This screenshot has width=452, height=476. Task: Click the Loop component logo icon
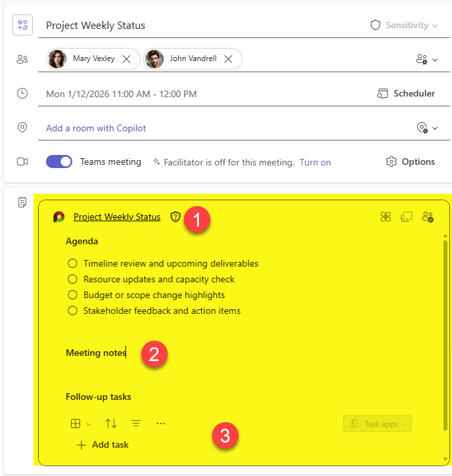click(x=59, y=217)
